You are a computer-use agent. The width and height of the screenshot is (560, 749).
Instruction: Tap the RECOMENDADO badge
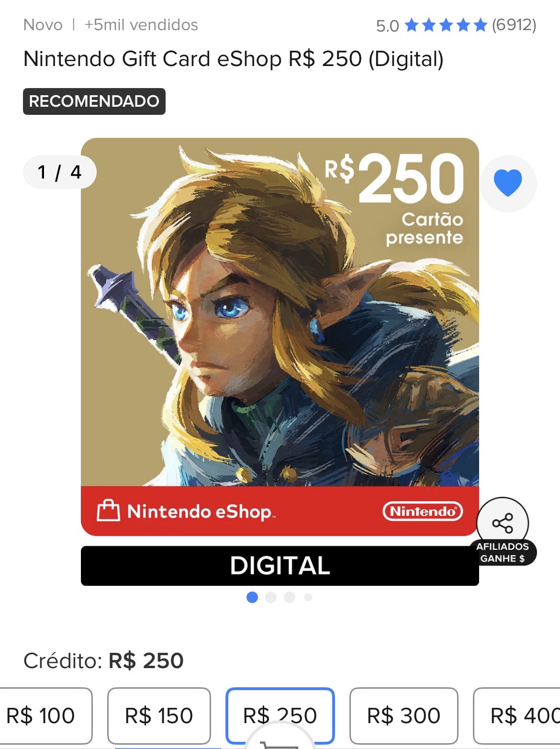pos(94,101)
